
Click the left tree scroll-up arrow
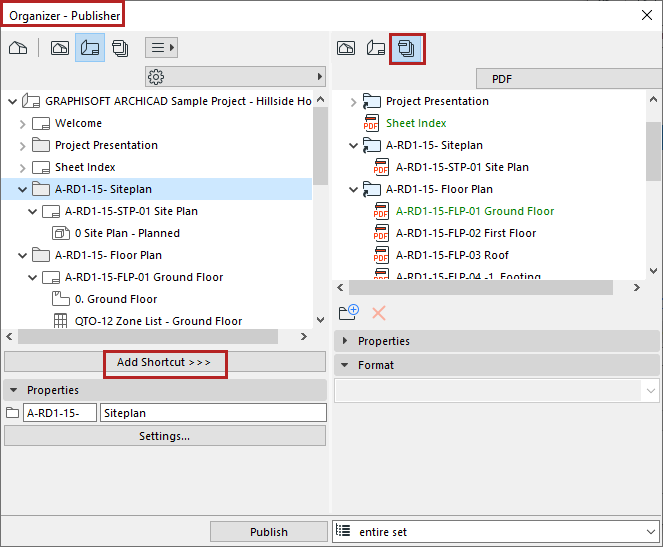[x=321, y=99]
